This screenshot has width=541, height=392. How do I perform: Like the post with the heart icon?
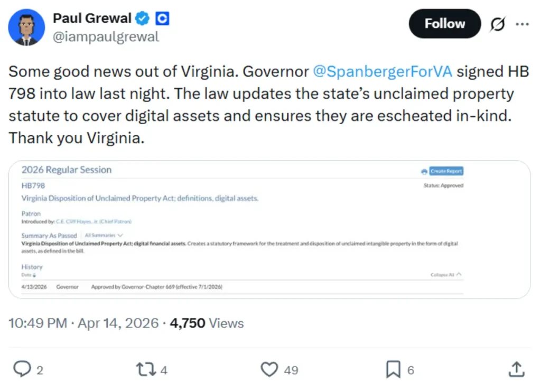coord(269,369)
